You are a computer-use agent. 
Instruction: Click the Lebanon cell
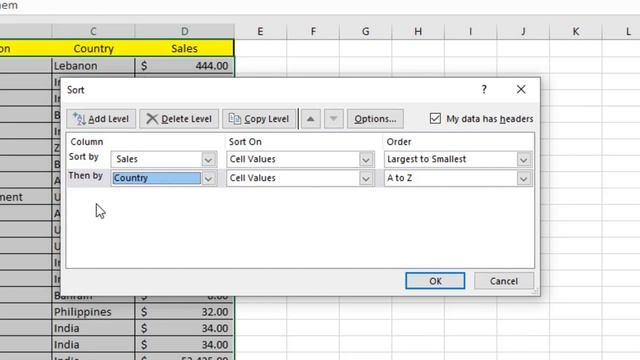click(93, 66)
